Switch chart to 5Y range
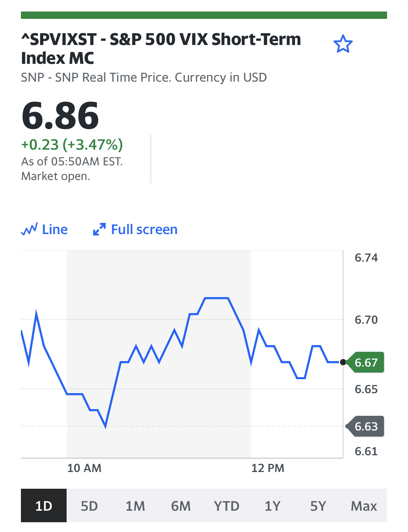Viewport: 408px width, 532px height. (318, 505)
